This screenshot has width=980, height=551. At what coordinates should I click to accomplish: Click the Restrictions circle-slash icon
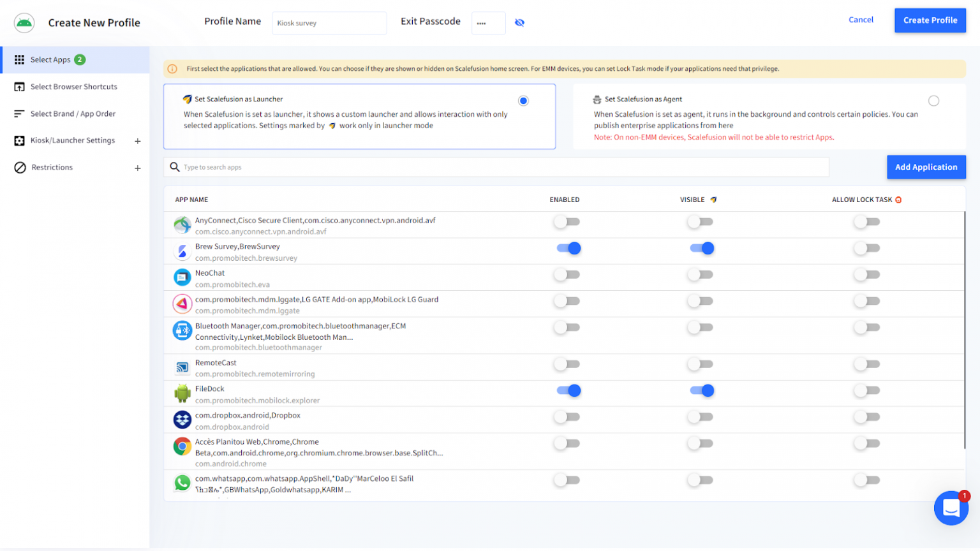(19, 167)
